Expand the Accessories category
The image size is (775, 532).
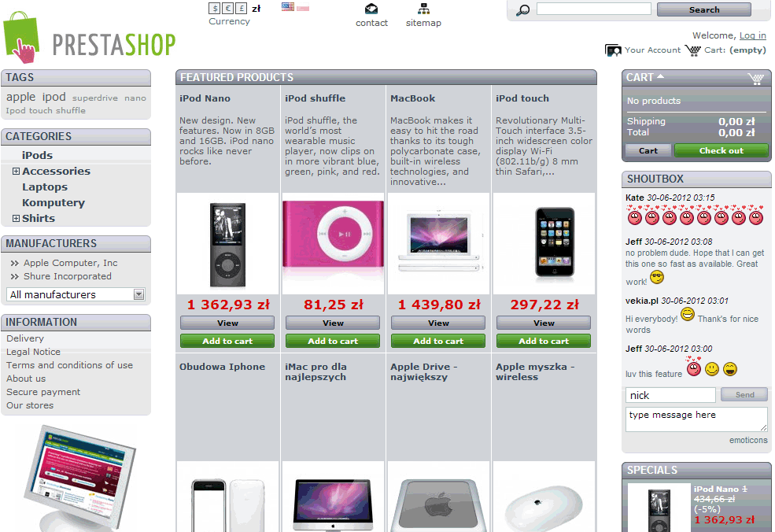coord(16,171)
